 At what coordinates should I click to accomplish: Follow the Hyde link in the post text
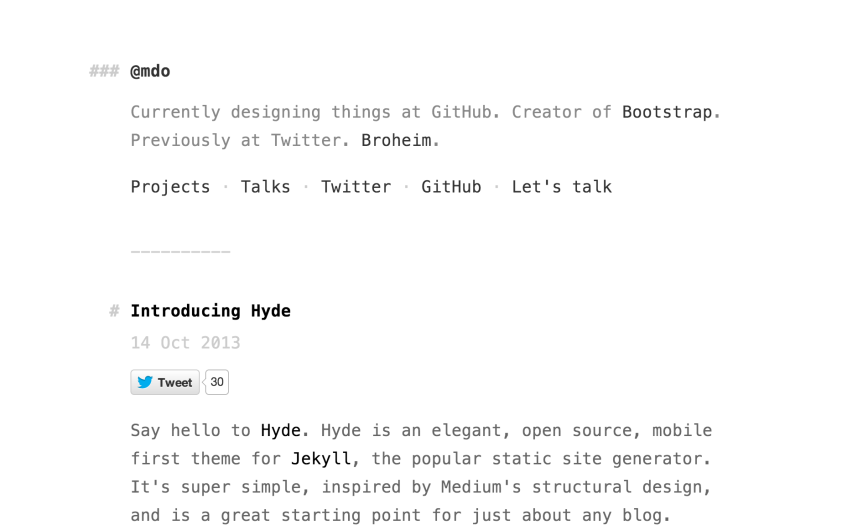pyautogui.click(x=280, y=431)
